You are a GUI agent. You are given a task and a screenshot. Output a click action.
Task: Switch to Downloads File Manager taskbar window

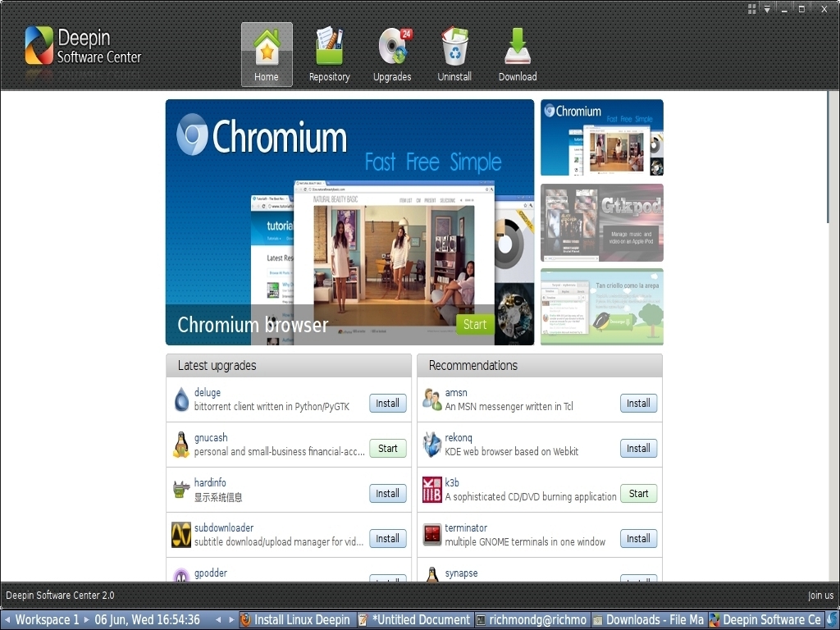(650, 620)
